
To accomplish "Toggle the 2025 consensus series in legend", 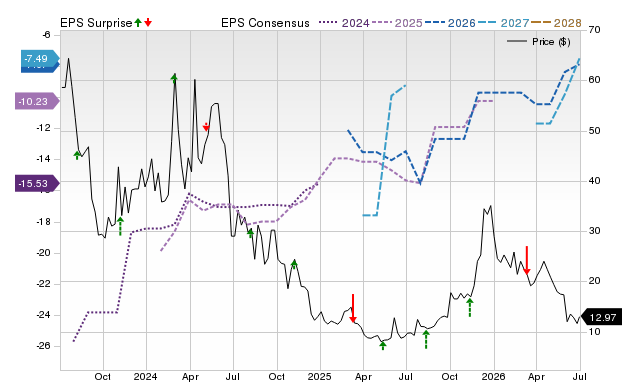I will point(397,23).
